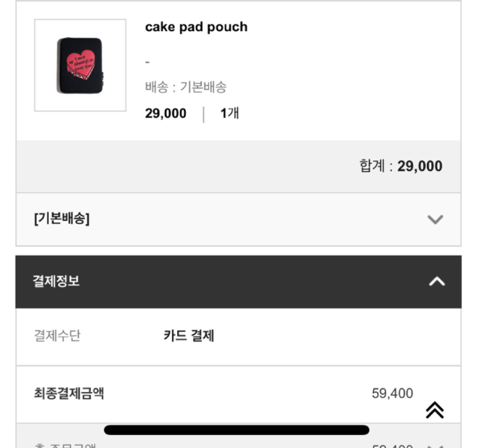The width and height of the screenshot is (480, 448).
Task: Tap the scroll-to-top double chevron icon
Action: coord(435,410)
